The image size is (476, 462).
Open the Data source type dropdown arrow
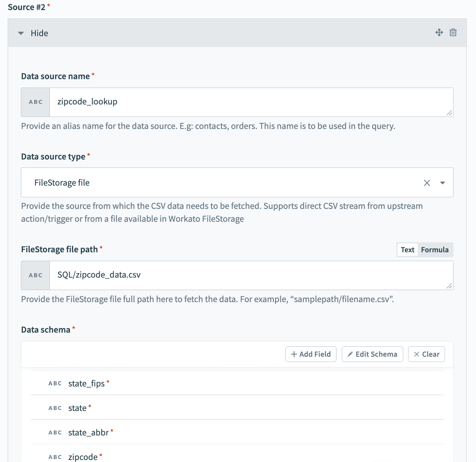point(443,183)
